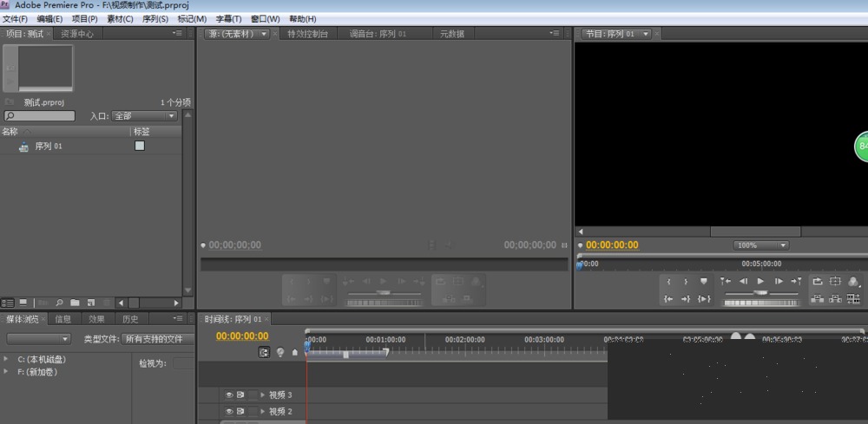This screenshot has width=868, height=424.
Task: Go to previous marker in Program monitor
Action: (726, 282)
